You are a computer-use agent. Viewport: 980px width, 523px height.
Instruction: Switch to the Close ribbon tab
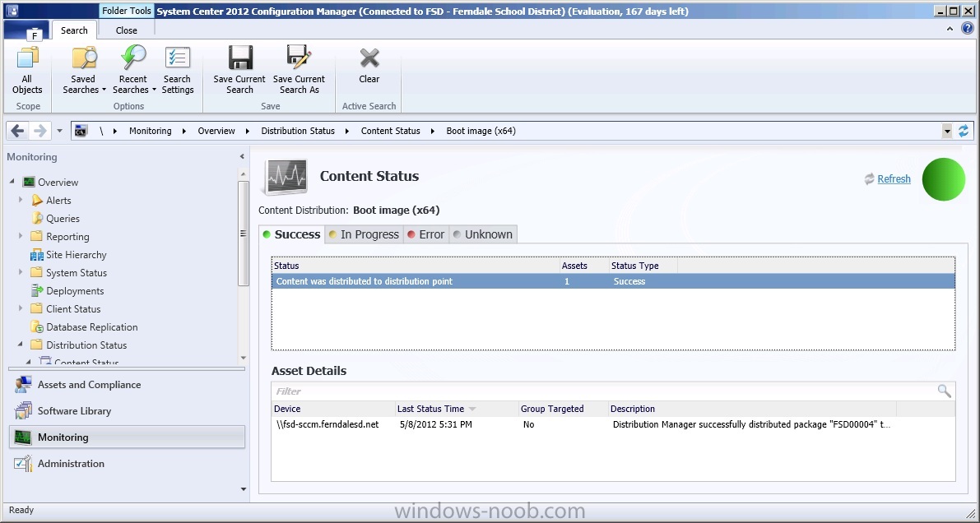click(x=126, y=30)
